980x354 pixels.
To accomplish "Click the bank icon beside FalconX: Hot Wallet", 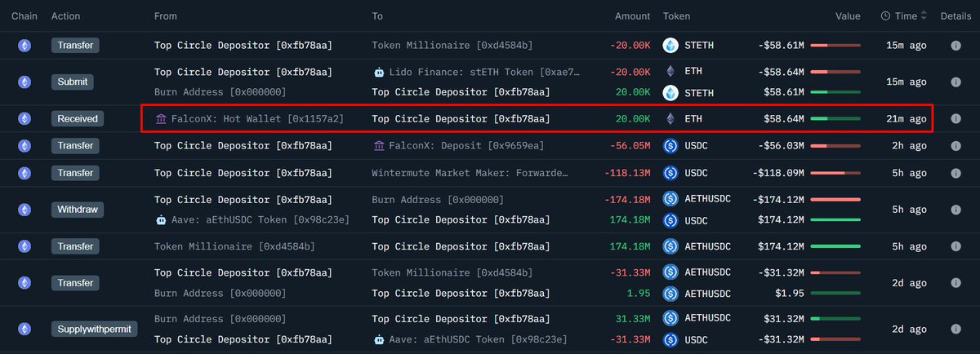I will tap(161, 119).
